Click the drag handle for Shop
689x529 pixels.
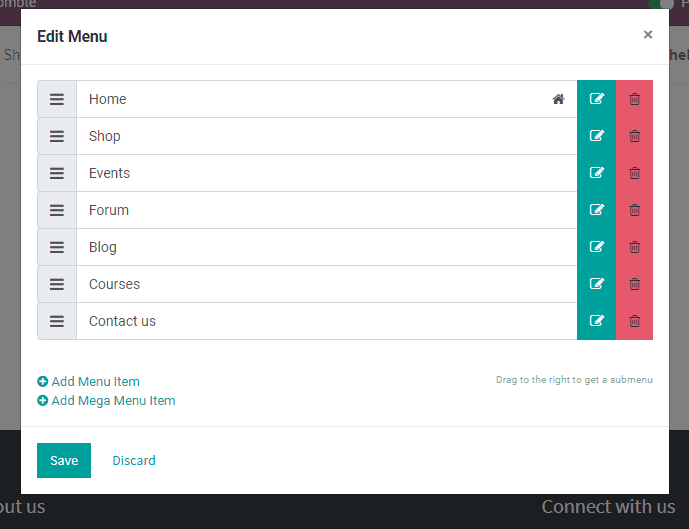tap(57, 136)
